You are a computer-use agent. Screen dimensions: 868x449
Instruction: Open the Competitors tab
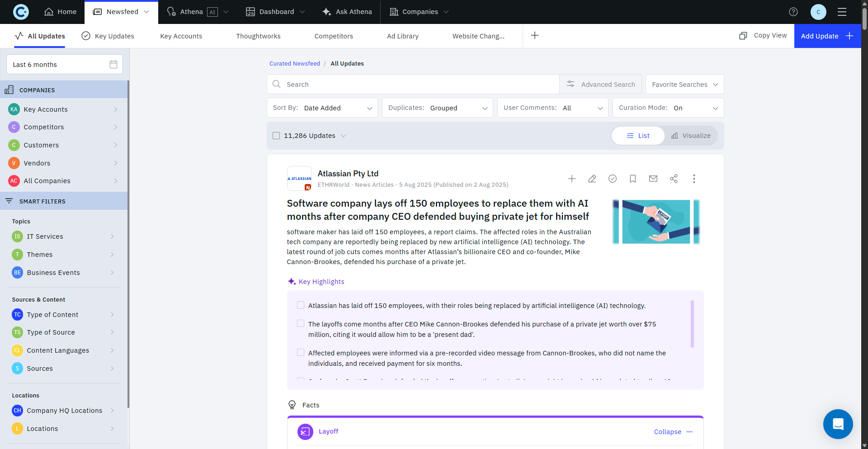[334, 36]
